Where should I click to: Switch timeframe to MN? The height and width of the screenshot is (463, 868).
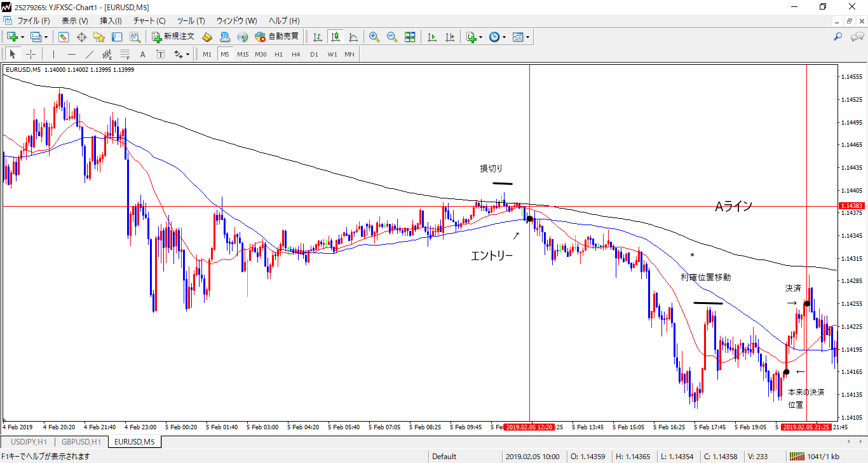[349, 54]
